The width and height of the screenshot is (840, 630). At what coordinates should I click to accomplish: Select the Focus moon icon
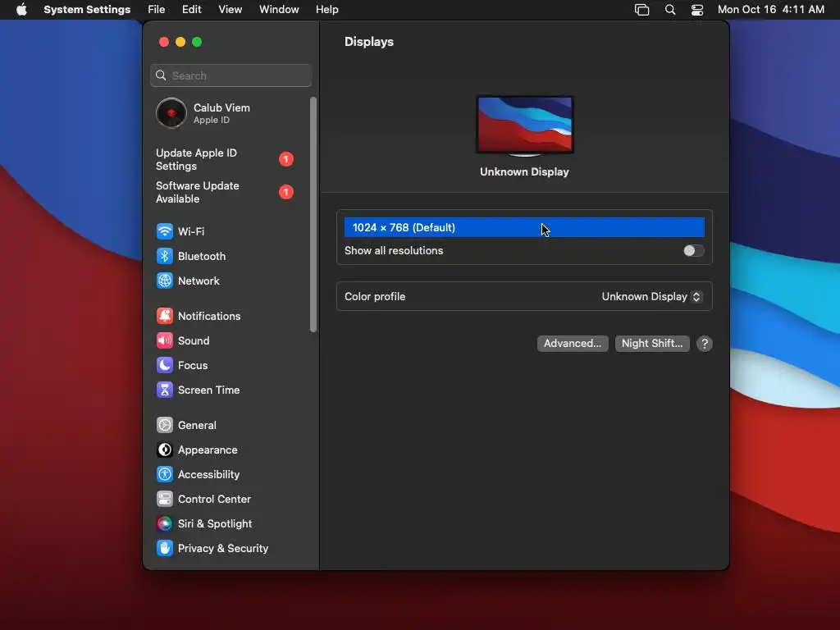click(x=164, y=365)
